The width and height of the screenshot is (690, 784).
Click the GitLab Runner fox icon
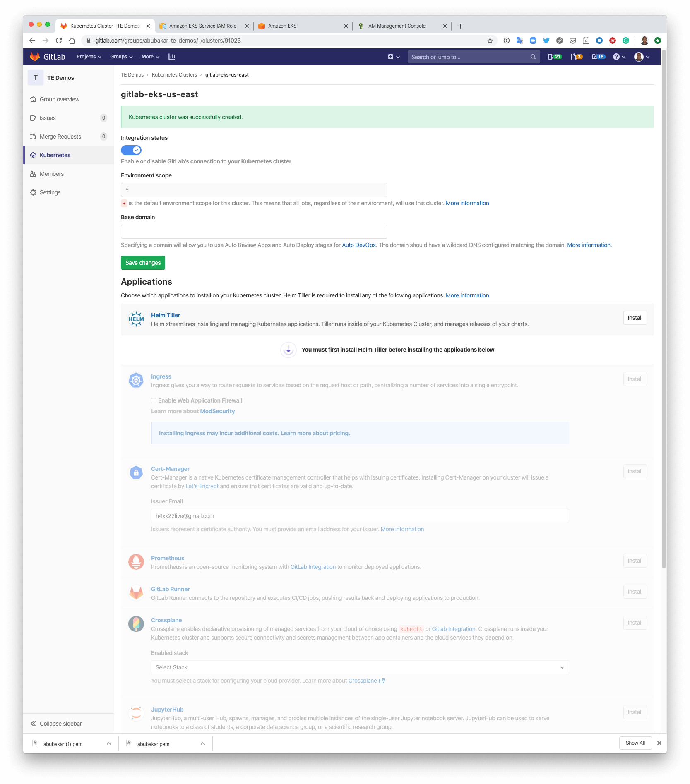point(136,593)
